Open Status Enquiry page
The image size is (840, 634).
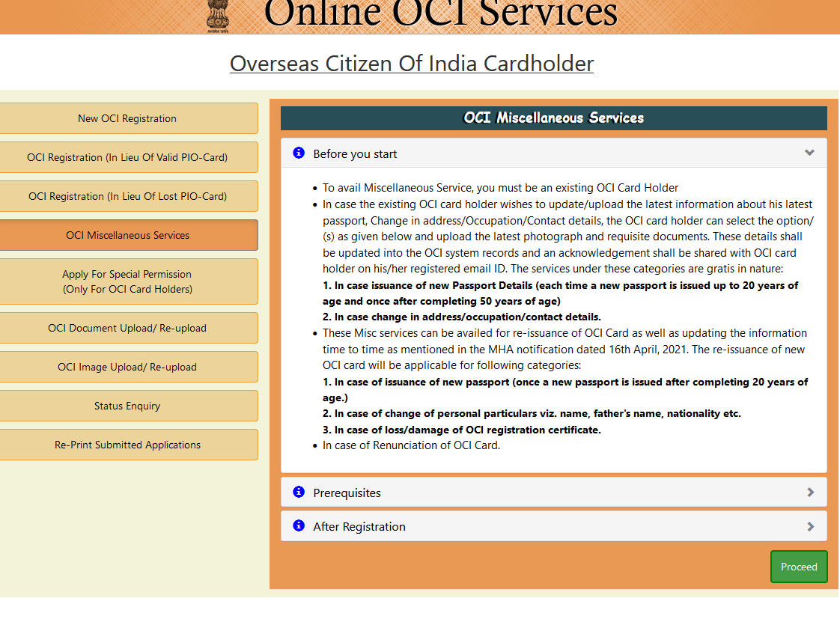127,406
